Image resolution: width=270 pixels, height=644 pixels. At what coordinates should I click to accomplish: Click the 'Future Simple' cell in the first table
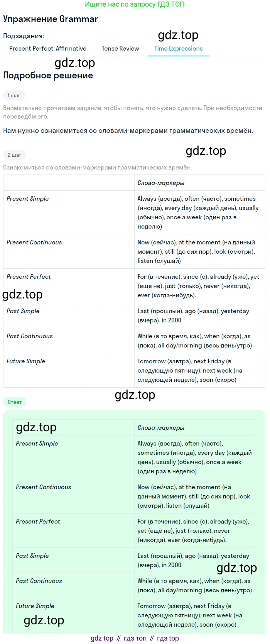pyautogui.click(x=69, y=370)
